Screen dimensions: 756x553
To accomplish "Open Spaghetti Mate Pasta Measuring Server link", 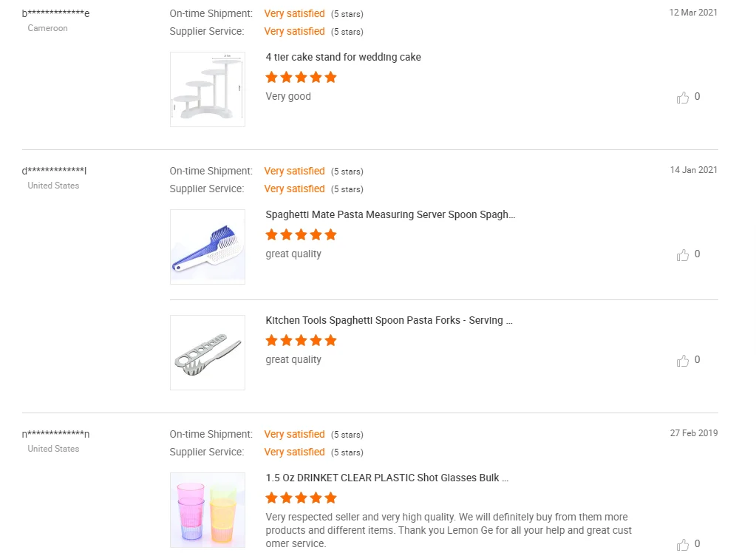I will [390, 214].
